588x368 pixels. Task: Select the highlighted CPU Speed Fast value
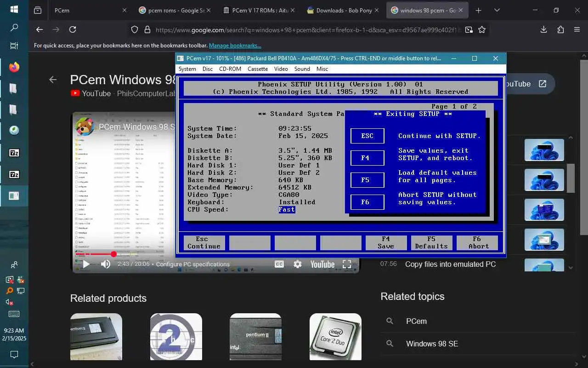(x=287, y=209)
